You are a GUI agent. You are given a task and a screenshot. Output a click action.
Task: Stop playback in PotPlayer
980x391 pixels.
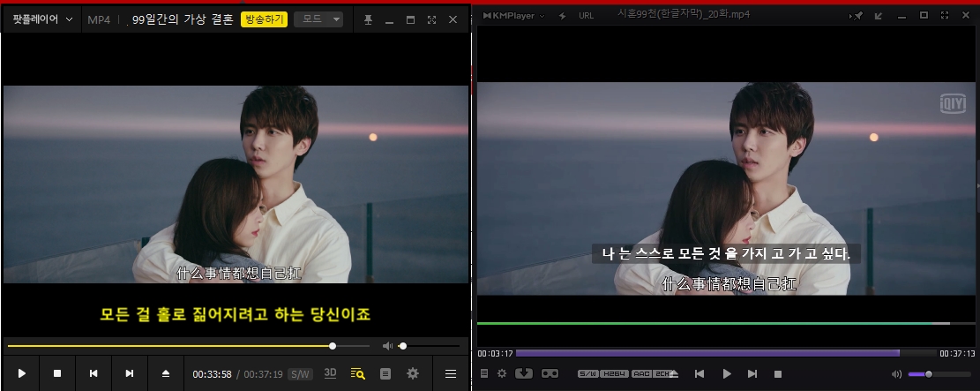click(x=57, y=373)
